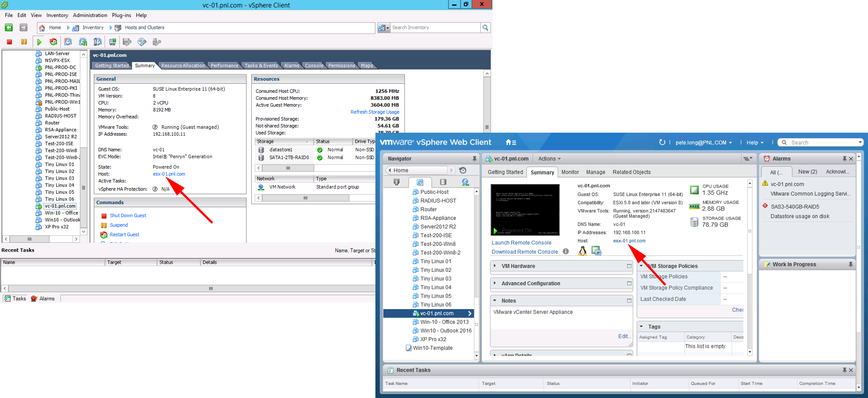Click the Connect CD/DVD device toolbar icon
868x398 pixels.
(x=142, y=42)
